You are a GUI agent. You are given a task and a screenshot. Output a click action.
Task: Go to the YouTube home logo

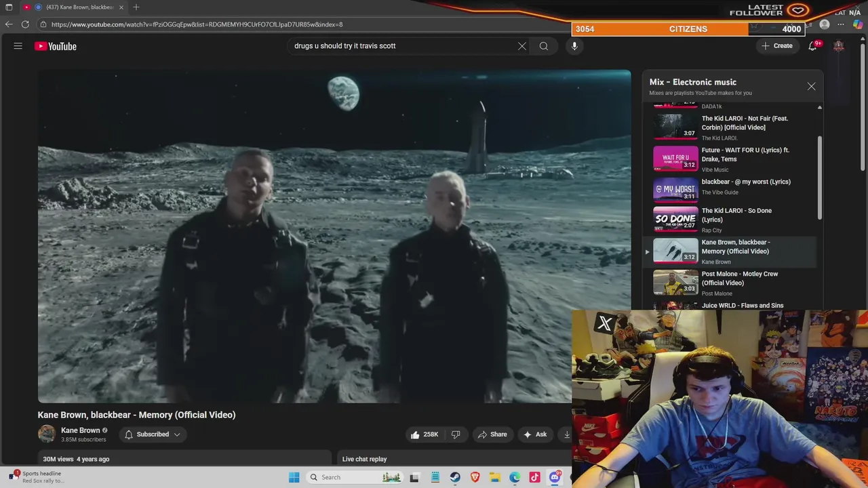(56, 46)
